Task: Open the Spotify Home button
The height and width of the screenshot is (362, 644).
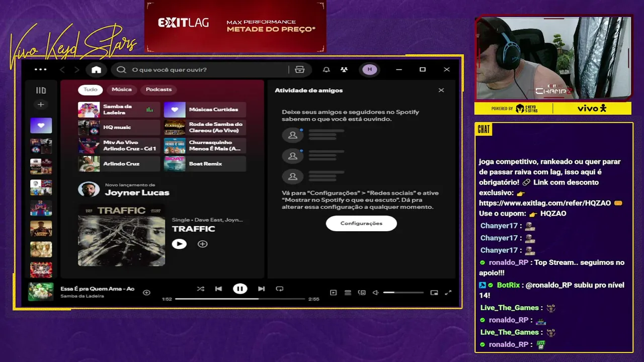Action: [96, 69]
